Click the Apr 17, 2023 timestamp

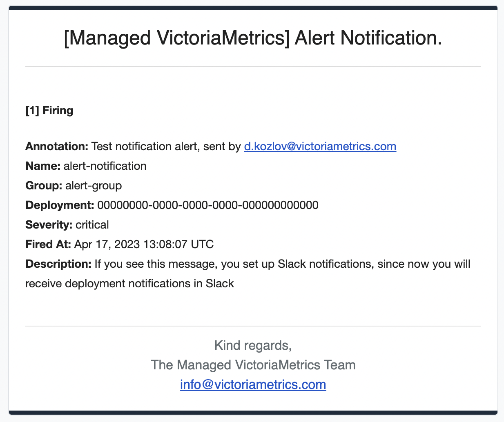144,244
